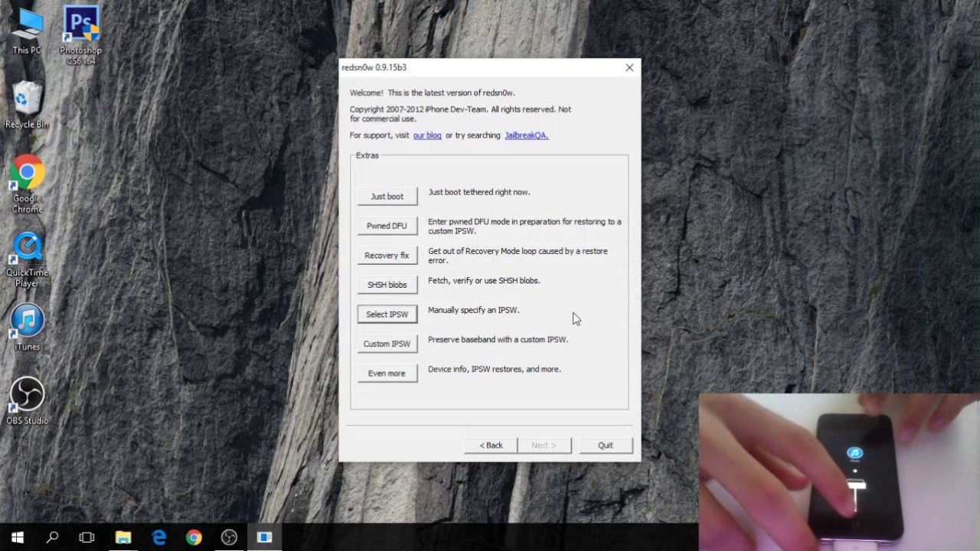
Task: Click the redsn0w 0.9.15b3 title bar text
Action: pyautogui.click(x=374, y=67)
